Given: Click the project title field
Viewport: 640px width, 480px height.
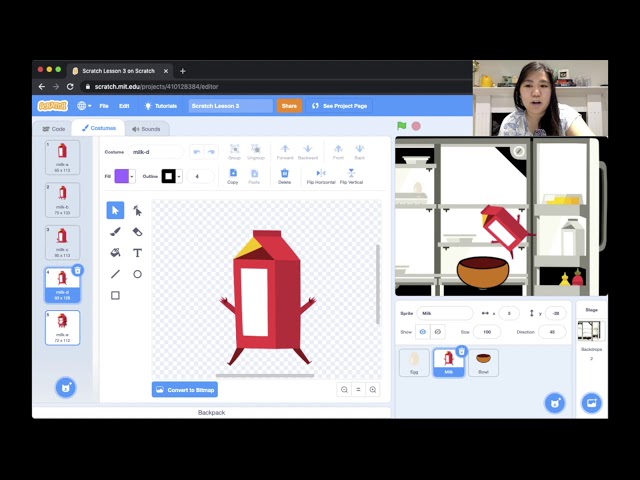Looking at the screenshot, I should (231, 106).
